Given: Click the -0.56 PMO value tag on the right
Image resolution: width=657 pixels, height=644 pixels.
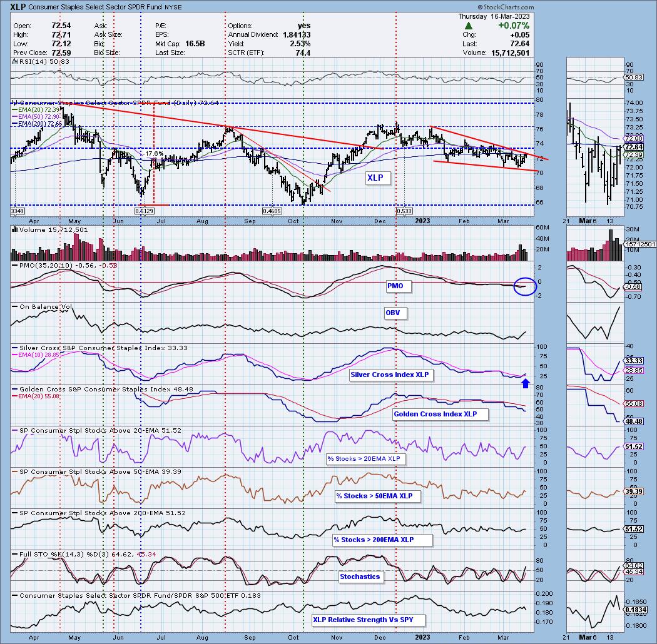Looking at the screenshot, I should click(633, 287).
